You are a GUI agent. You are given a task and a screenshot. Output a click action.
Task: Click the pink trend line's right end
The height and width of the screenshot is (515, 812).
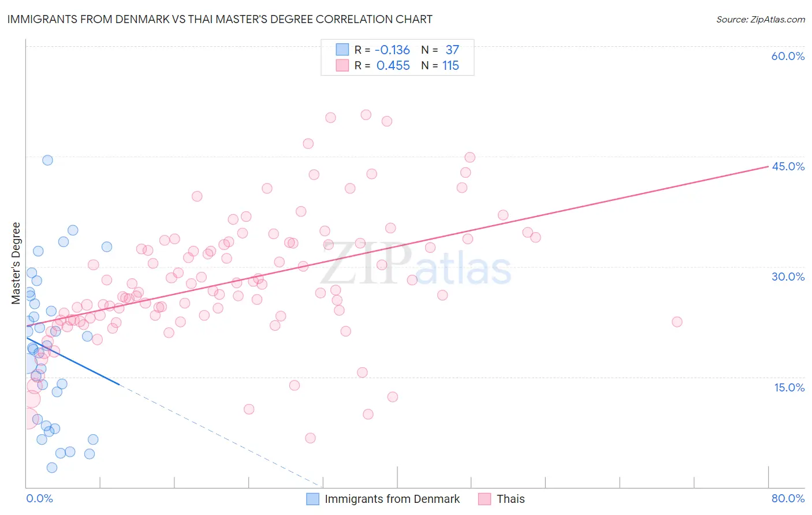coord(767,167)
